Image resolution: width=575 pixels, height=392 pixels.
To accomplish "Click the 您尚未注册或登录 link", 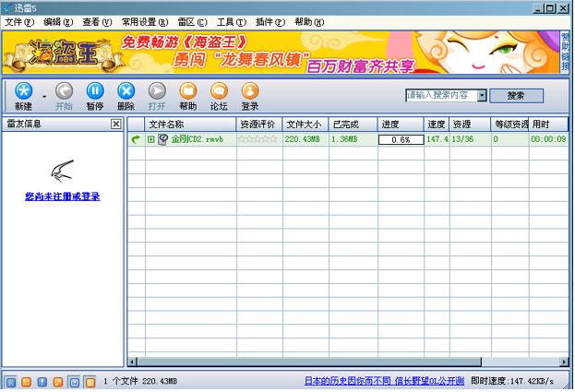I will (x=63, y=196).
